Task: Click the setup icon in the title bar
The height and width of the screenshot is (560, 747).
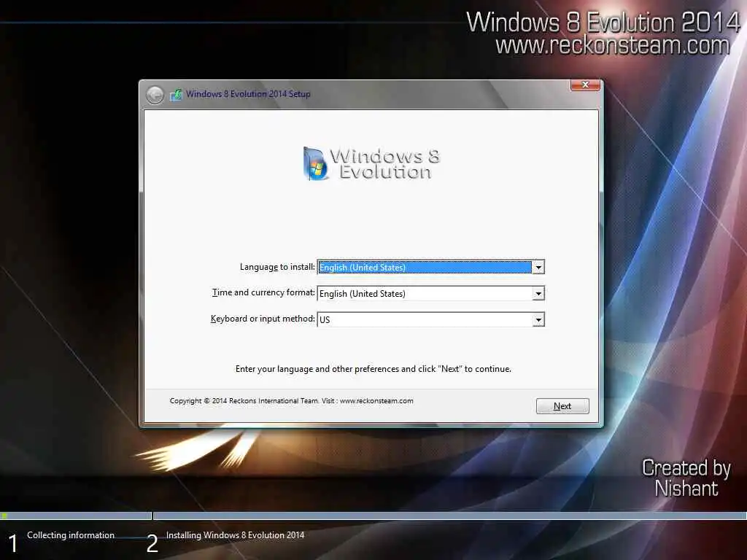Action: click(176, 94)
